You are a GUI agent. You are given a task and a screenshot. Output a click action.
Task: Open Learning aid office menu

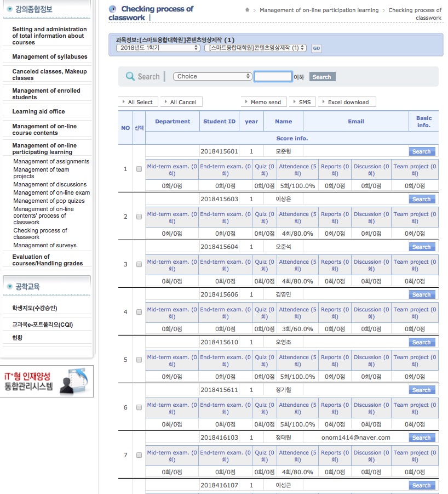tap(38, 111)
